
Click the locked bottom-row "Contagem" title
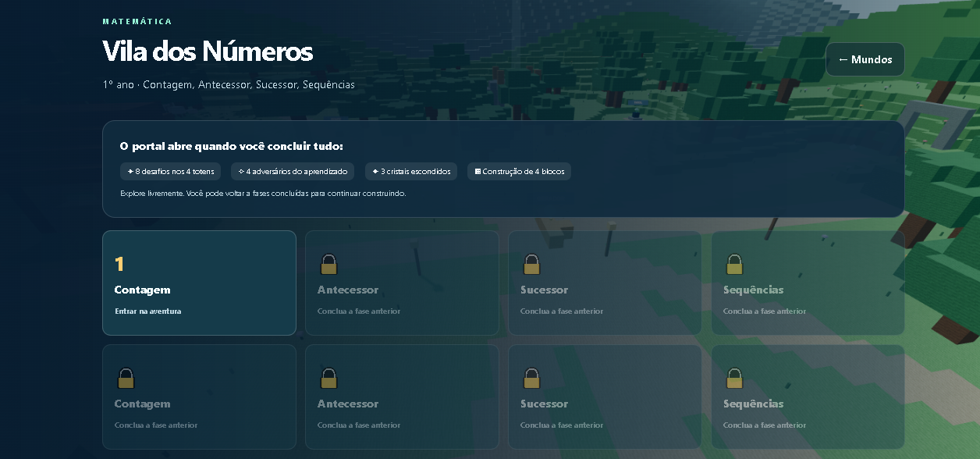(142, 404)
